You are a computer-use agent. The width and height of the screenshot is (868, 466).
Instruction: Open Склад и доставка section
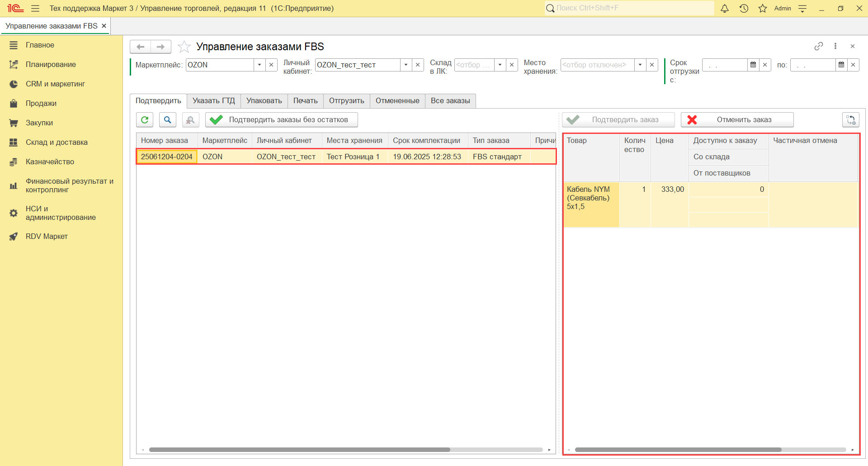[x=57, y=142]
